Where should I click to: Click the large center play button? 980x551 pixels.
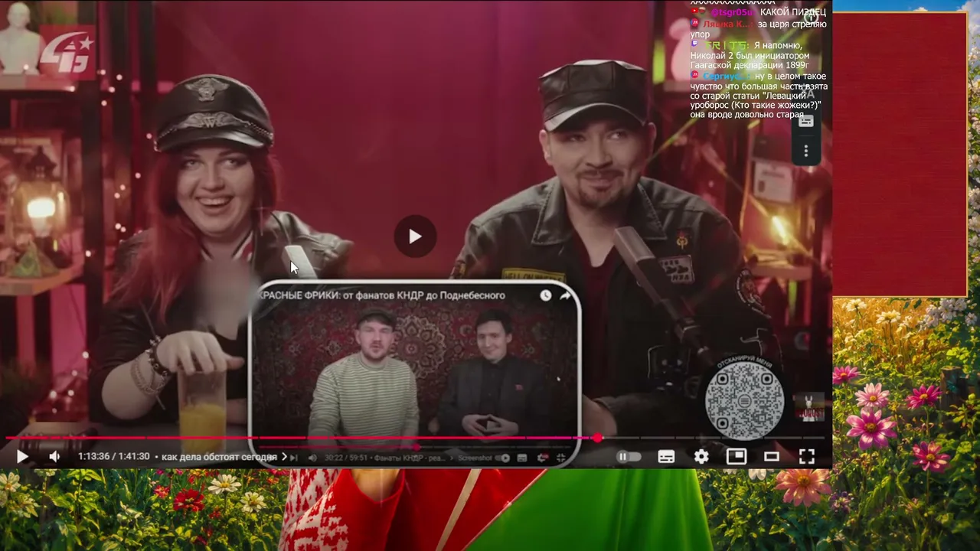click(x=415, y=236)
